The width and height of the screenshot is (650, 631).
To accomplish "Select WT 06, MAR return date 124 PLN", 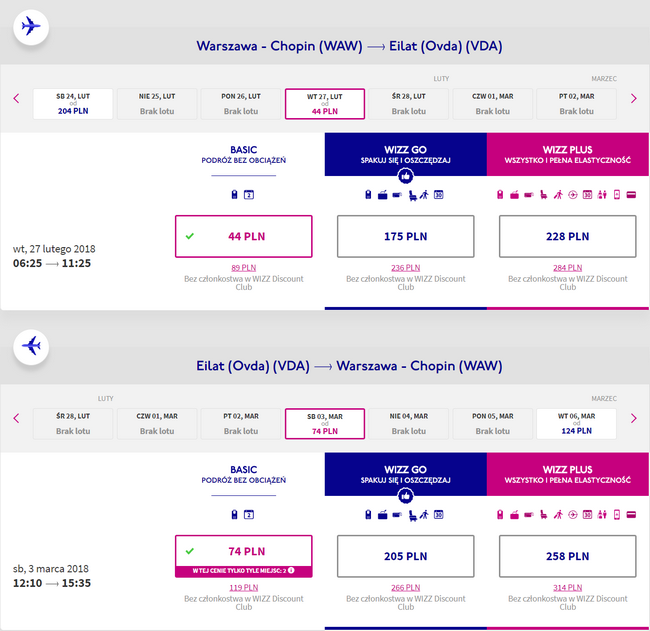I will [576, 424].
